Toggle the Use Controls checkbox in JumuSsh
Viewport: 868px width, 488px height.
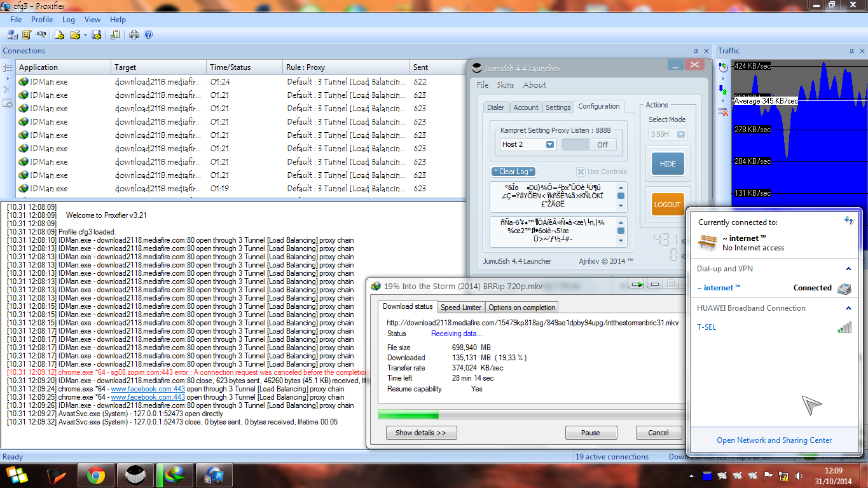(x=581, y=172)
